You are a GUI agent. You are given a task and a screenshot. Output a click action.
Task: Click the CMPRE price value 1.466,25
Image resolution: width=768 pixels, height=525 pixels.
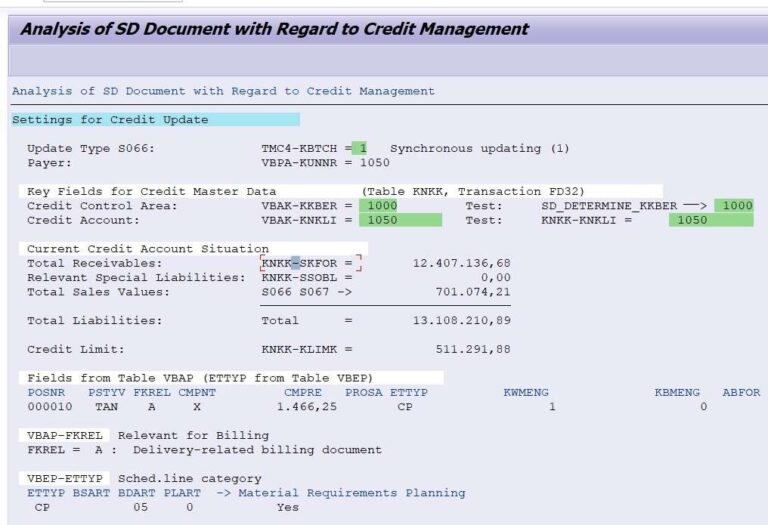click(x=304, y=407)
